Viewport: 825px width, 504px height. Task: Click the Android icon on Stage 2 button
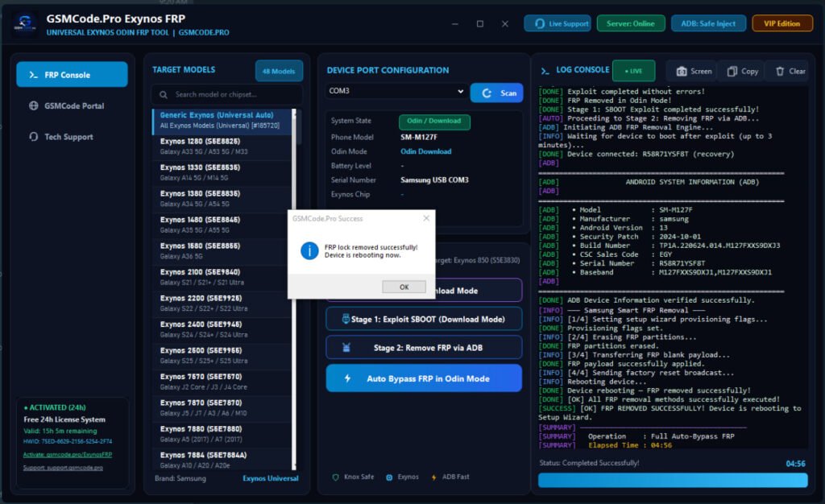click(346, 347)
